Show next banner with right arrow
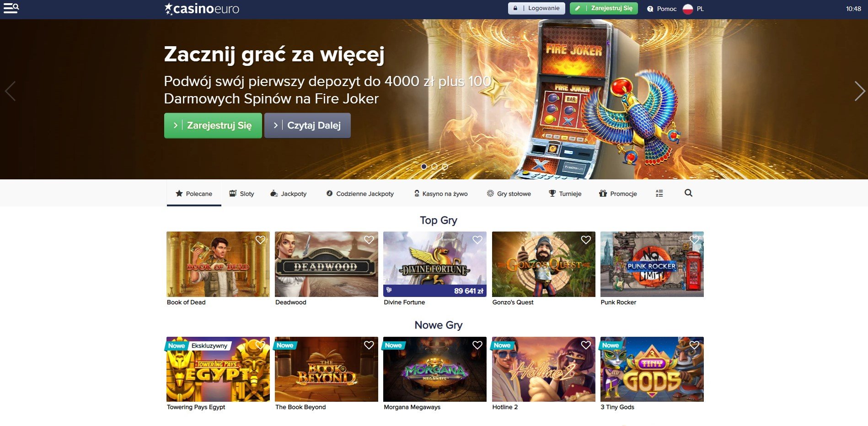Viewport: 868px width, 426px height. click(x=859, y=91)
